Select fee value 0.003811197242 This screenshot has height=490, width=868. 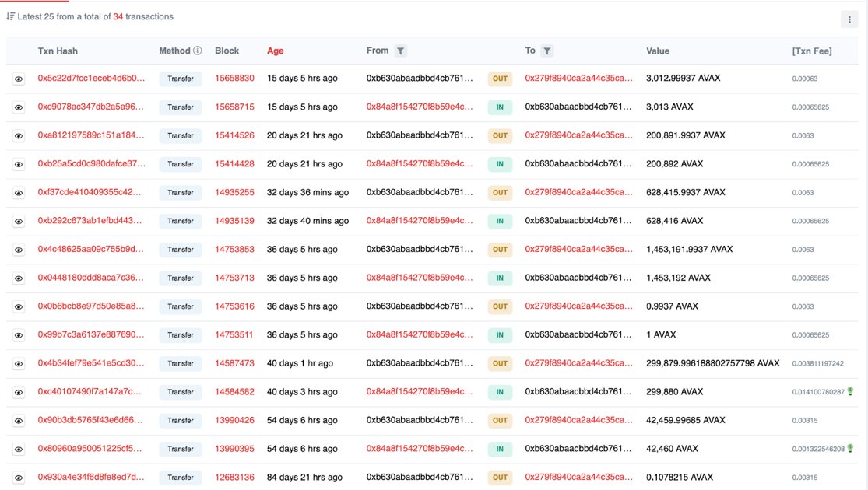pyautogui.click(x=817, y=363)
